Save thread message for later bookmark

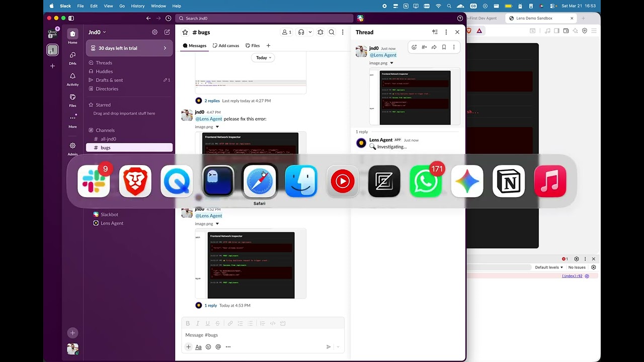click(x=444, y=47)
